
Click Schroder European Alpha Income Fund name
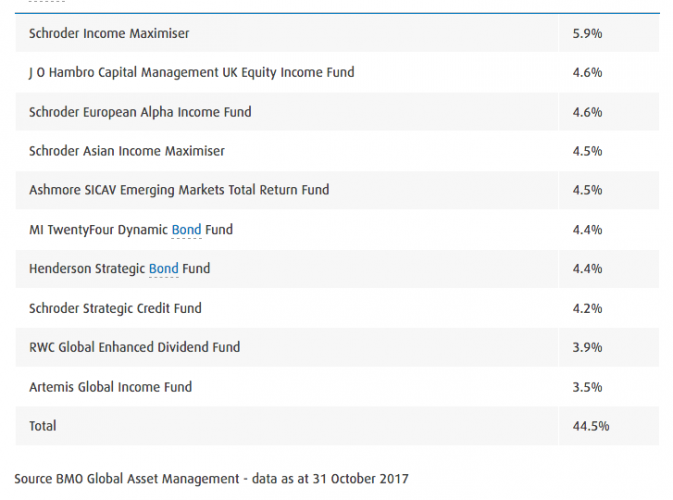(140, 112)
